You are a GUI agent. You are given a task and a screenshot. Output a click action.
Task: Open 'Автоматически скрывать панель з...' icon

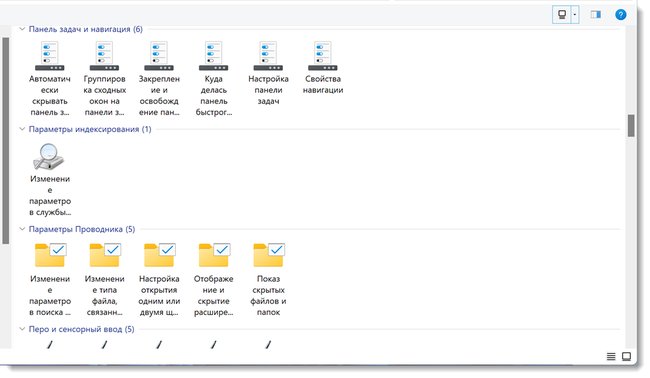coord(49,56)
